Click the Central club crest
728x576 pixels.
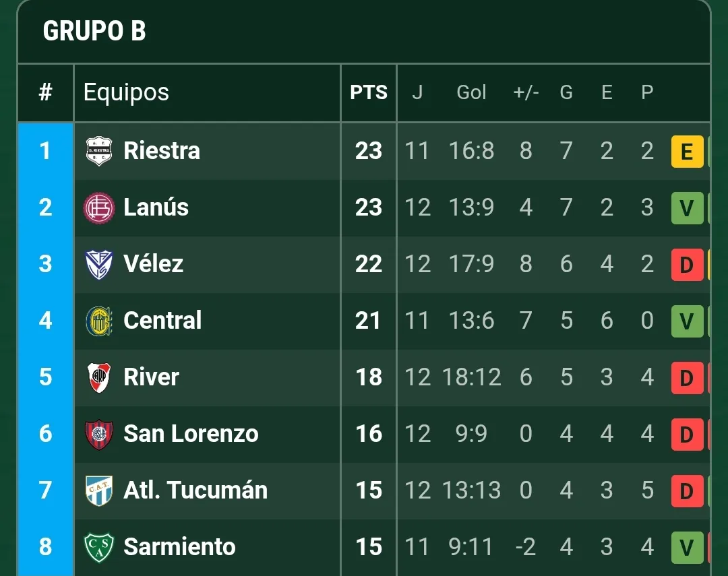click(x=98, y=321)
